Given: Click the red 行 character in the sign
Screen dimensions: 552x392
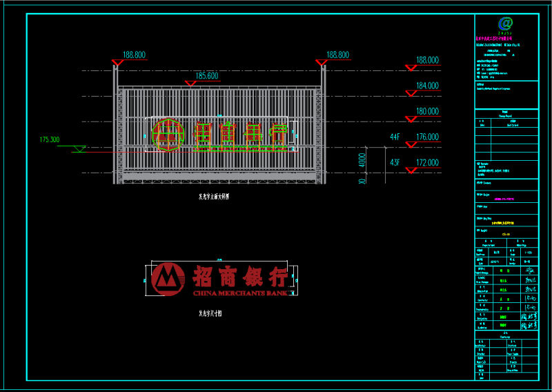Looking at the screenshot, I should 279,278.
